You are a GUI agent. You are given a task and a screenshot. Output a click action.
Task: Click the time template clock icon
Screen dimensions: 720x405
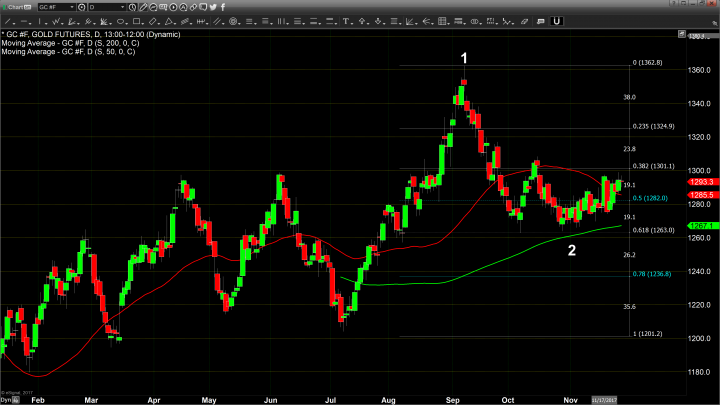tap(132, 7)
